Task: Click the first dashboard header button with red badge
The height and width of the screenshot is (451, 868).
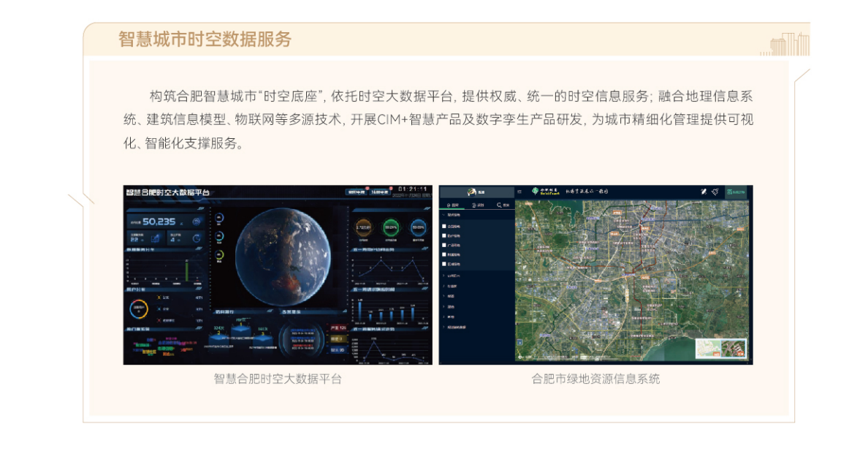Action: (x=356, y=192)
